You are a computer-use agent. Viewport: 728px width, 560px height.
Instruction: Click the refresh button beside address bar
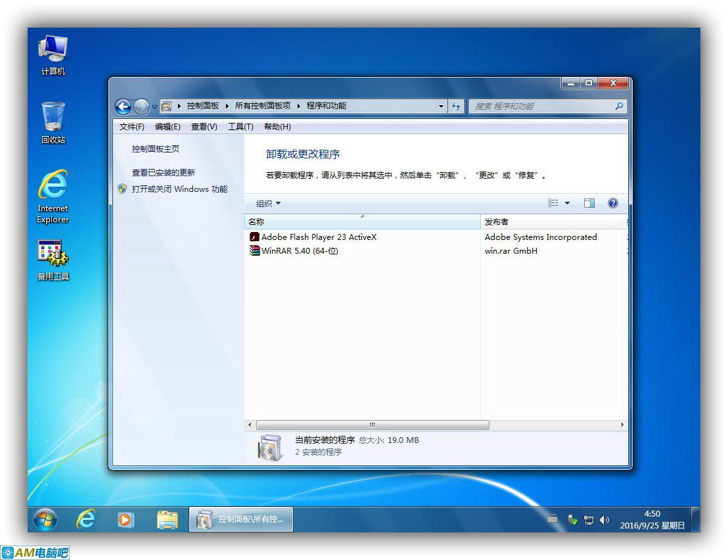click(x=456, y=106)
